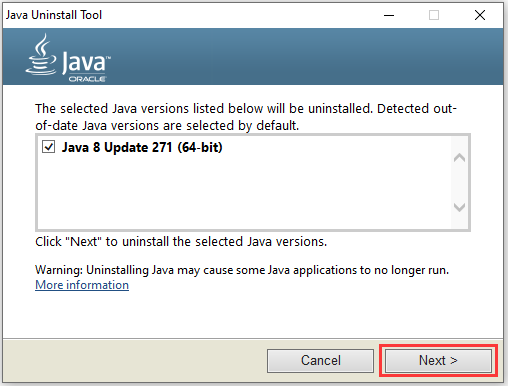
Task: Click the blue header banner area
Action: tap(300, 56)
